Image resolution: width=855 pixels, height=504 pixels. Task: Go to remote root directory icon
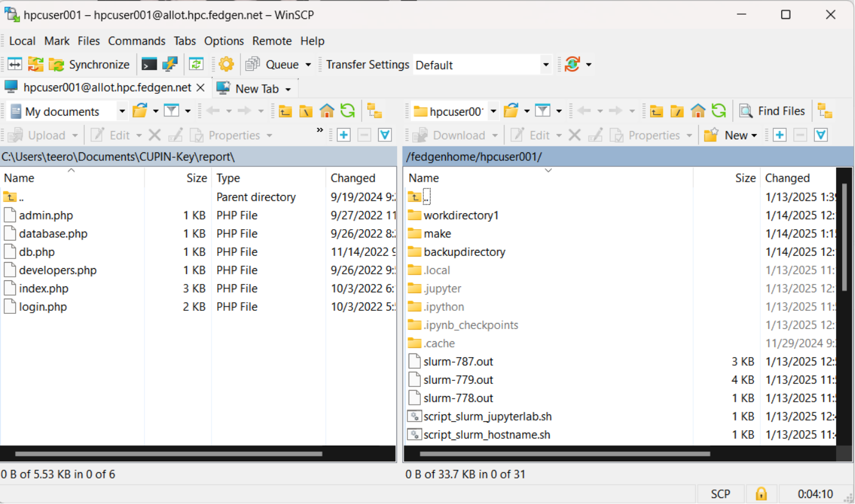click(677, 111)
